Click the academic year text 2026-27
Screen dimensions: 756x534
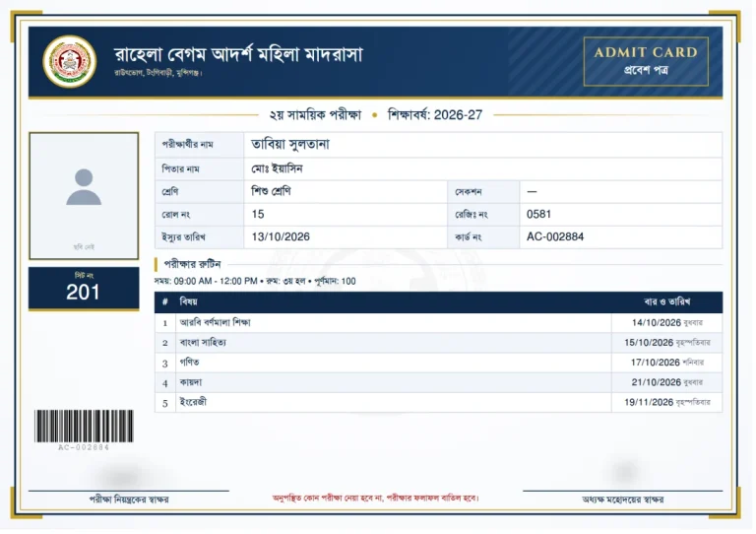[458, 115]
